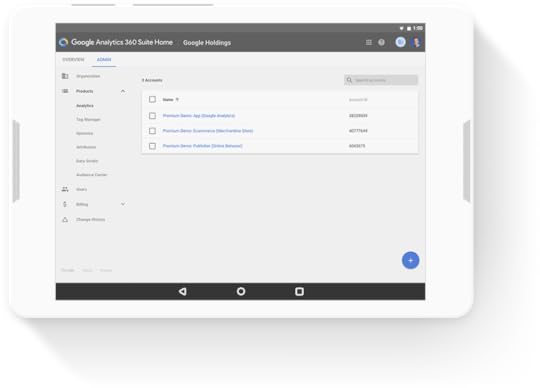The image size is (540, 388).
Task: Select Optimize under Products
Action: (85, 133)
